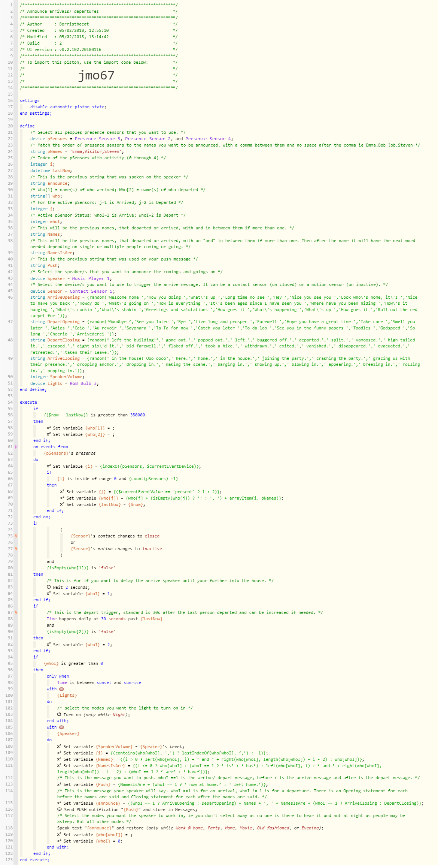
Task: Click the clock icon before 'Wait 2 seconds'
Action: pyautogui.click(x=49, y=587)
